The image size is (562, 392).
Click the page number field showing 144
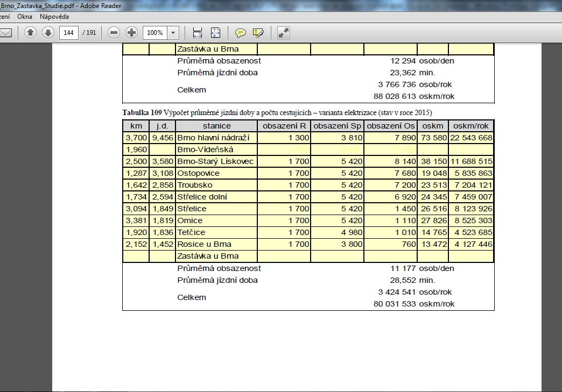tap(68, 33)
